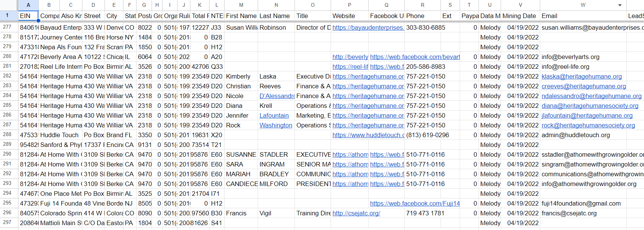Click the select-all corner box
Viewport: 644px width, 230px height.
[9, 5]
